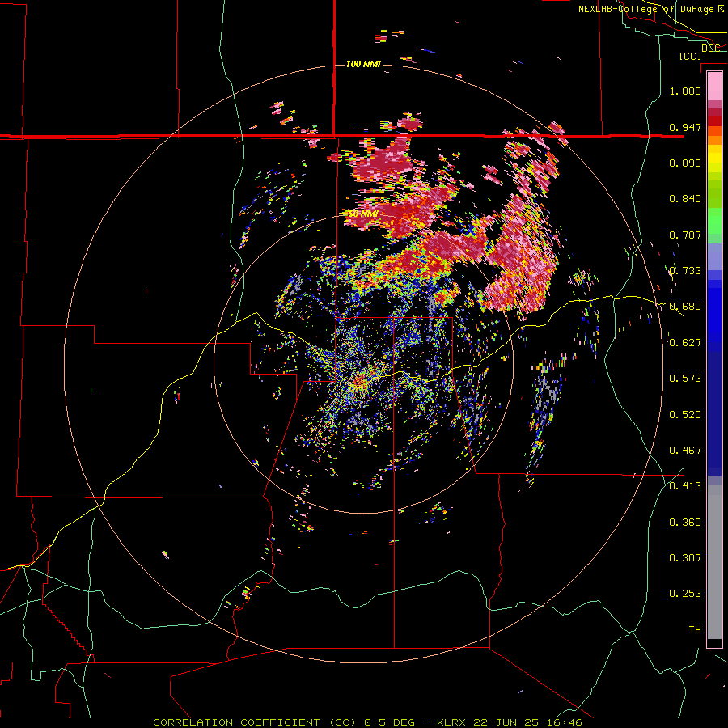Click the 0.413 color scale value
The width and height of the screenshot is (728, 728).
tap(685, 486)
